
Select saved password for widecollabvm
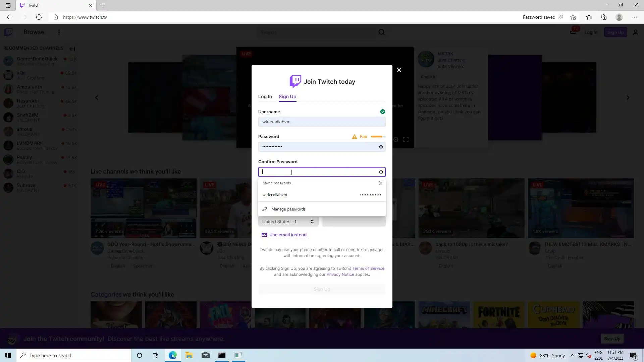click(x=321, y=195)
